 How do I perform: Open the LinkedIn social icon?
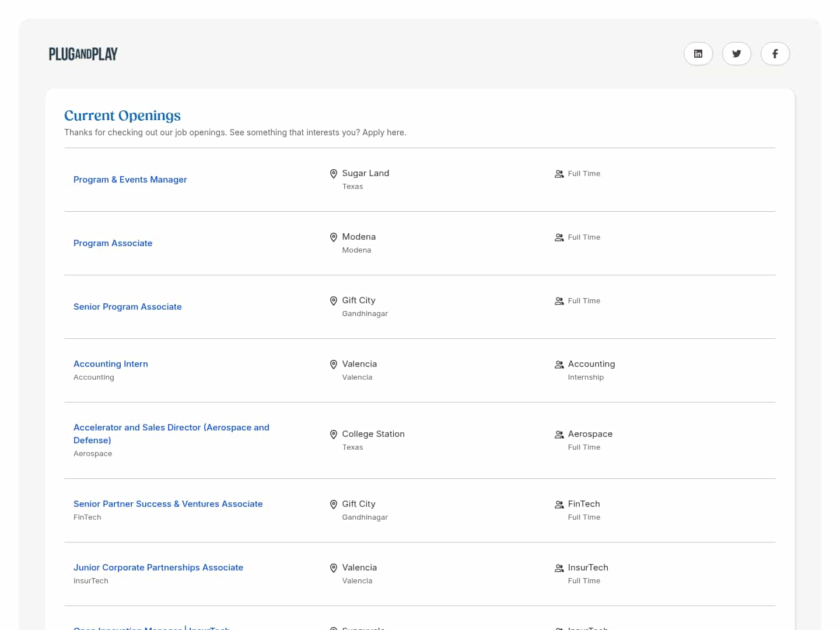pyautogui.click(x=698, y=54)
